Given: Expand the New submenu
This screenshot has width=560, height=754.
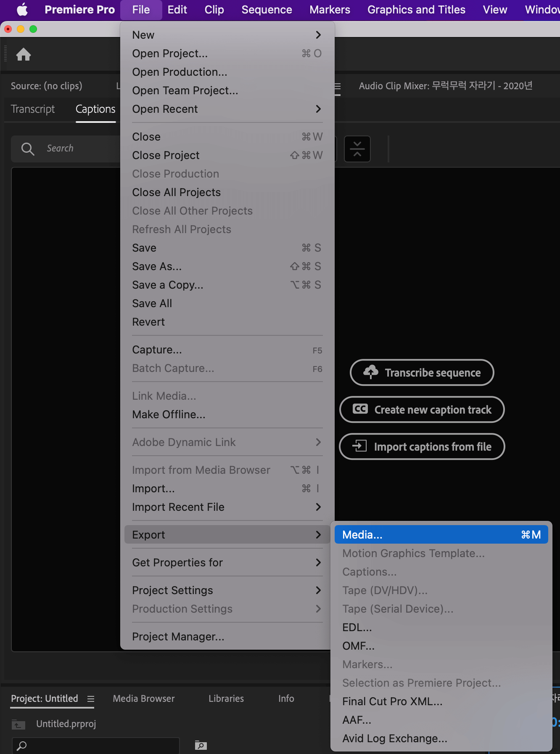Looking at the screenshot, I should click(227, 35).
